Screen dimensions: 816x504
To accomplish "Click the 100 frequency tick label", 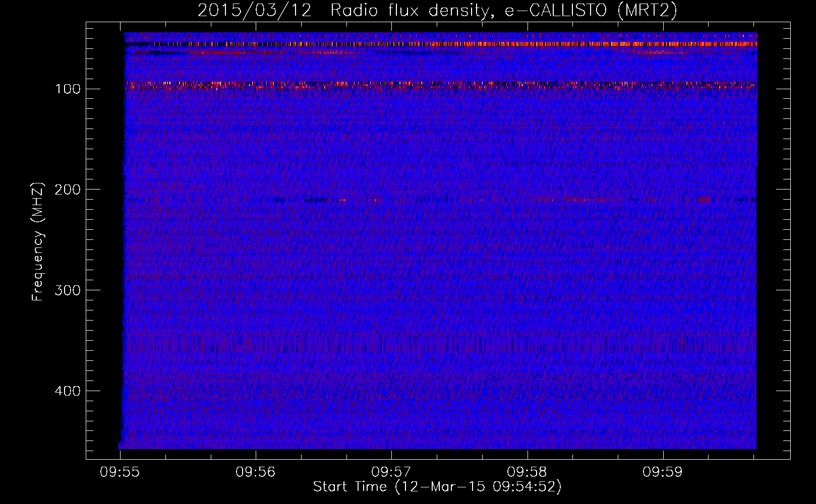I will coord(68,89).
